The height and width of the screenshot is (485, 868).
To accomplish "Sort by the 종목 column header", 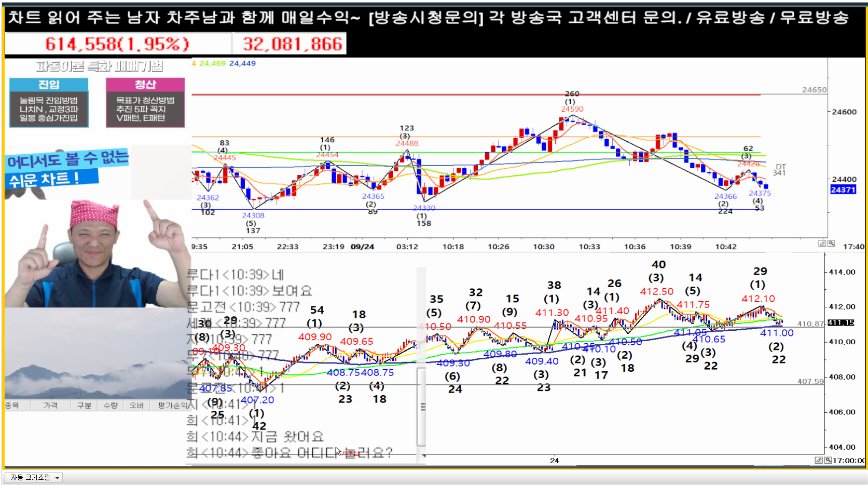I will click(x=12, y=406).
